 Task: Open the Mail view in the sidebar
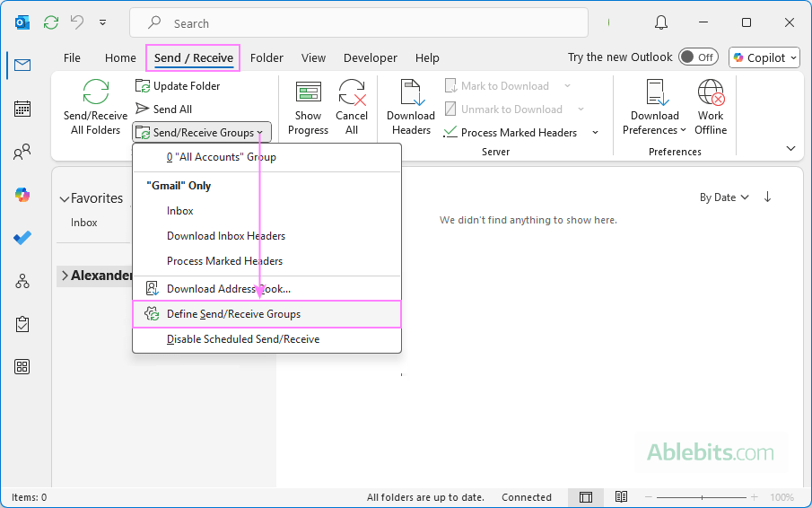[22, 66]
